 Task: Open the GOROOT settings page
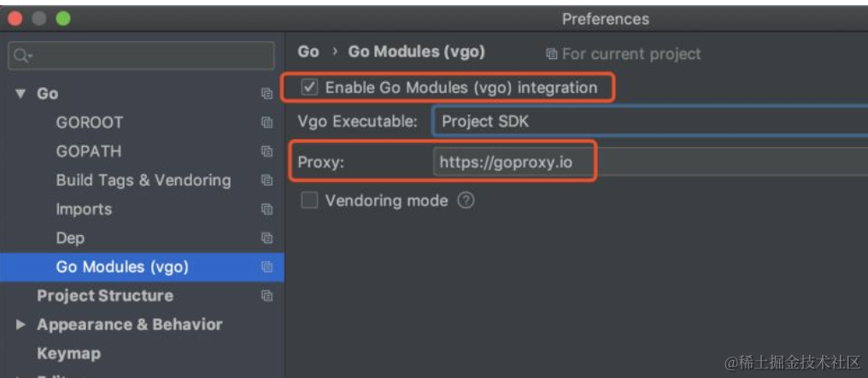point(89,122)
